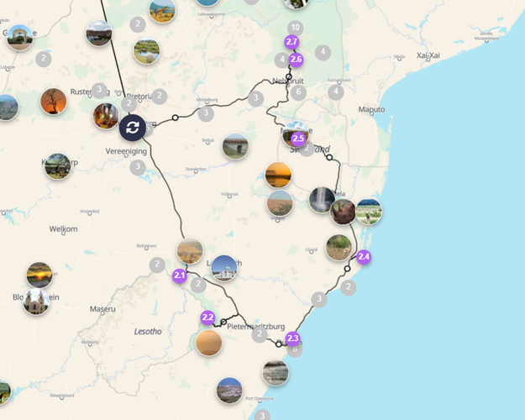Image resolution: width=525 pixels, height=420 pixels.
Task: Click the route waypoint east of Swaziland label
Action: pyautogui.click(x=329, y=157)
